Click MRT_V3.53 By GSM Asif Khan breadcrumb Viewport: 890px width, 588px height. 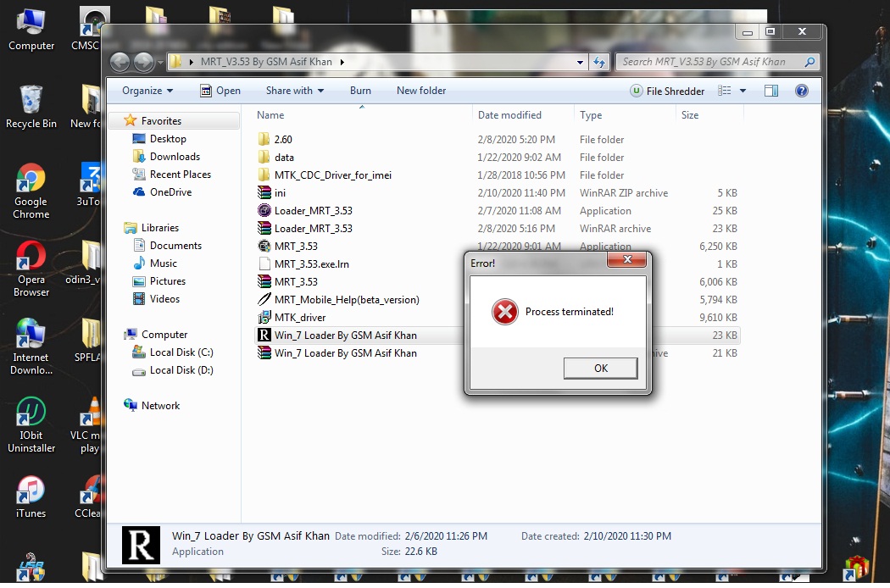coord(266,62)
